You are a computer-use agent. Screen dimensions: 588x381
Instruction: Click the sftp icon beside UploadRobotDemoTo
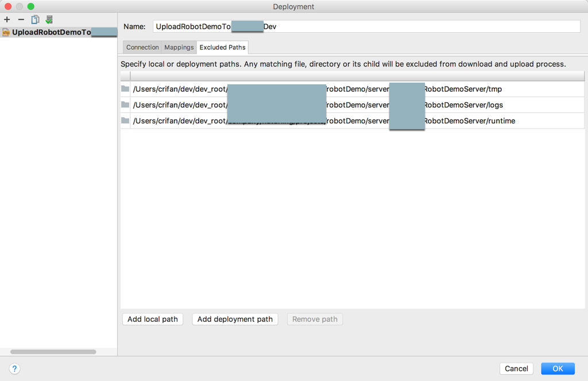pos(6,33)
